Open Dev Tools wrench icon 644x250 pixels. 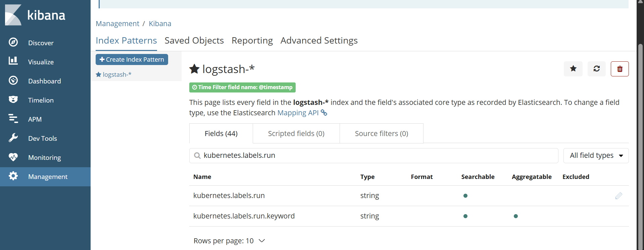point(13,138)
